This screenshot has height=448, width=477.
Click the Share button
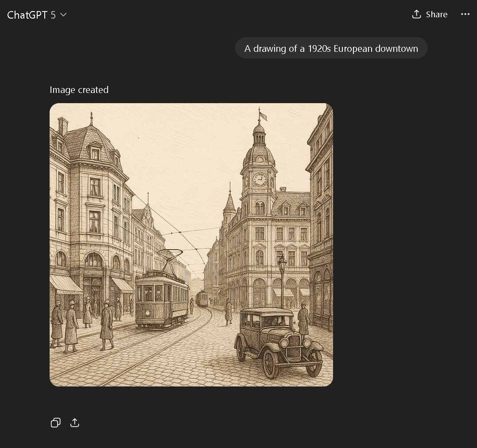430,14
